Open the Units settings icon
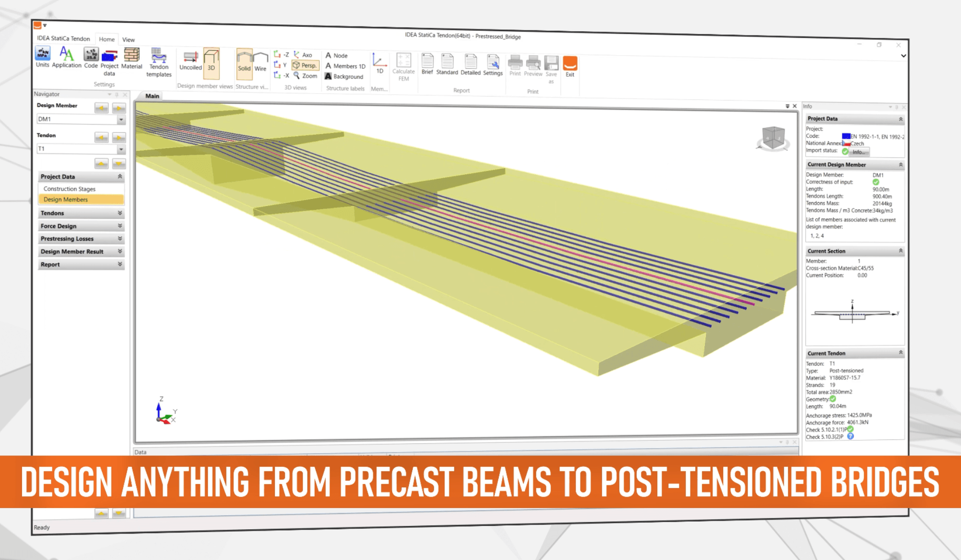Image resolution: width=961 pixels, height=560 pixels. (x=42, y=57)
